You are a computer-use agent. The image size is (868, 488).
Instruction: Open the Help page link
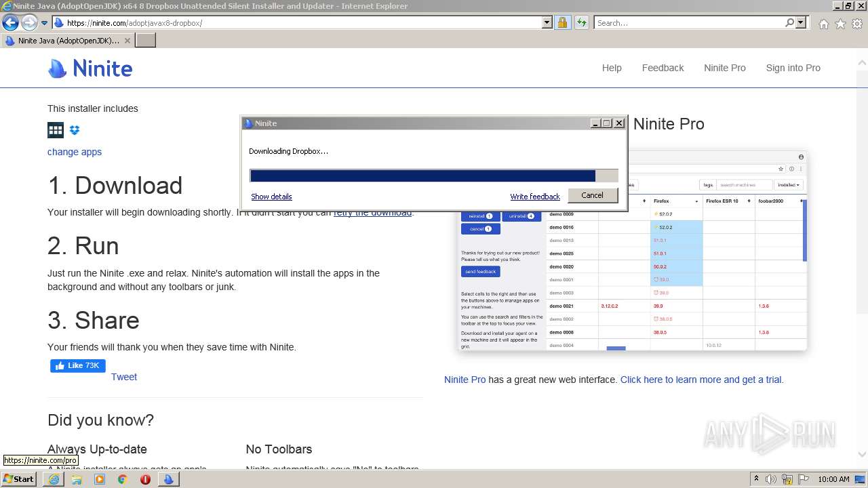pos(612,68)
